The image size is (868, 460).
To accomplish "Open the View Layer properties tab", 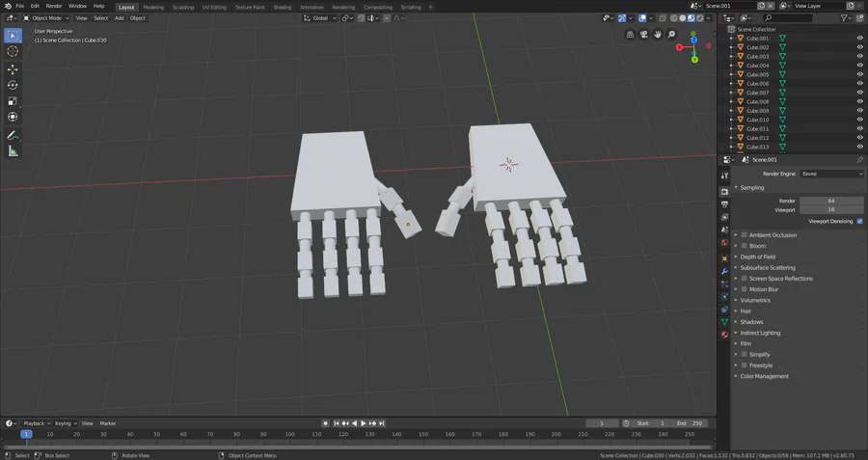I will [x=724, y=217].
